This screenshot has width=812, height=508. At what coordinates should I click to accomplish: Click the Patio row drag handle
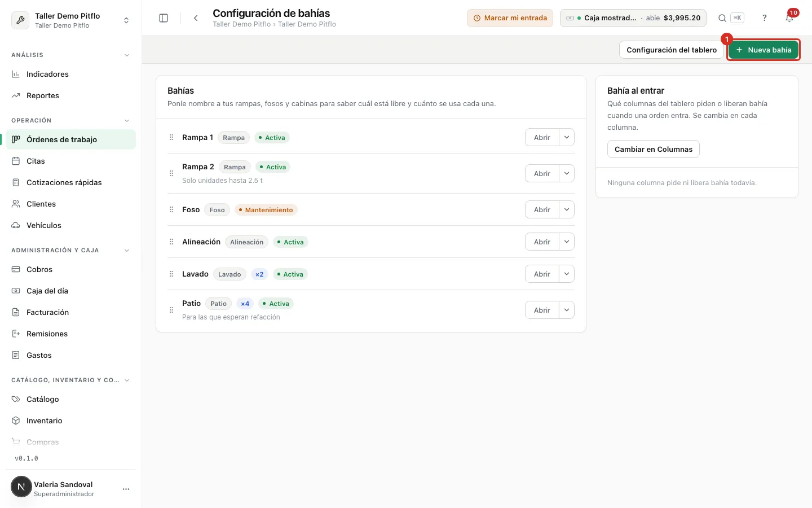point(171,310)
